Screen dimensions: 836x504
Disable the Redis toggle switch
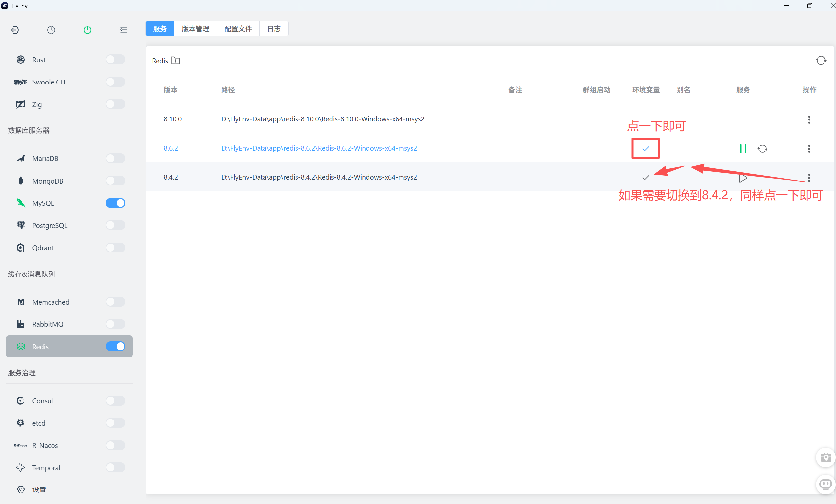click(115, 346)
